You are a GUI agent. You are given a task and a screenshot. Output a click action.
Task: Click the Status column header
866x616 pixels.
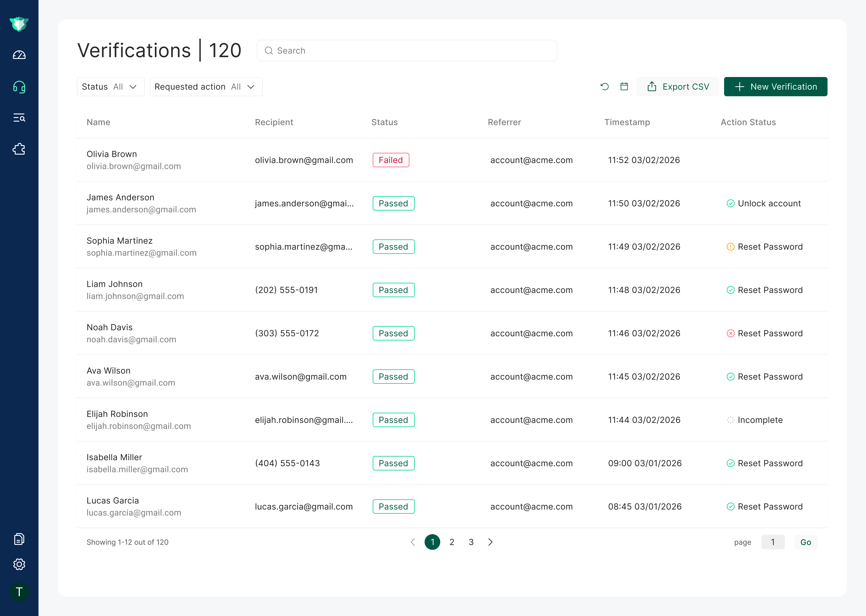click(x=384, y=122)
